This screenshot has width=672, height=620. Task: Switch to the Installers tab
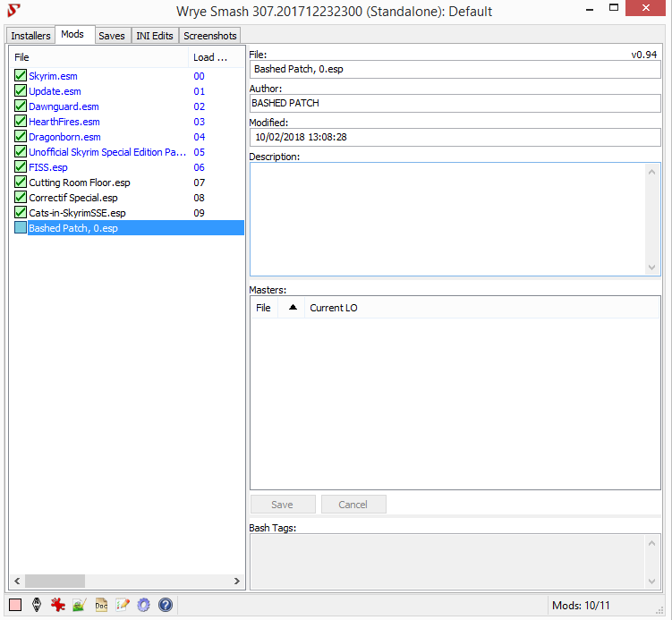30,36
